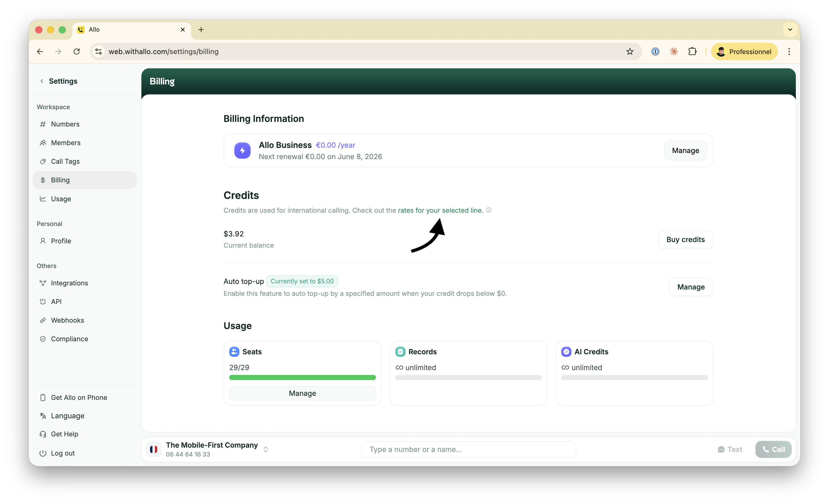Bookmark this page with the star
This screenshot has height=504, width=829.
coord(629,52)
